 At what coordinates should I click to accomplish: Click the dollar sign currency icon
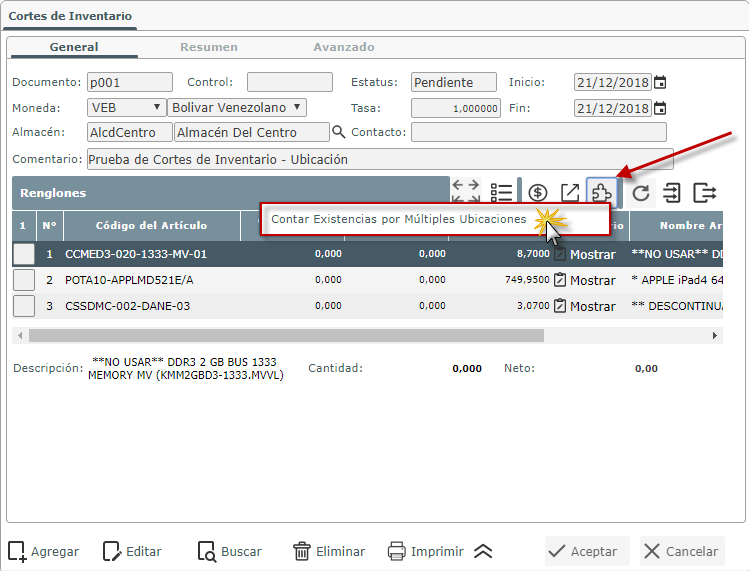(538, 193)
